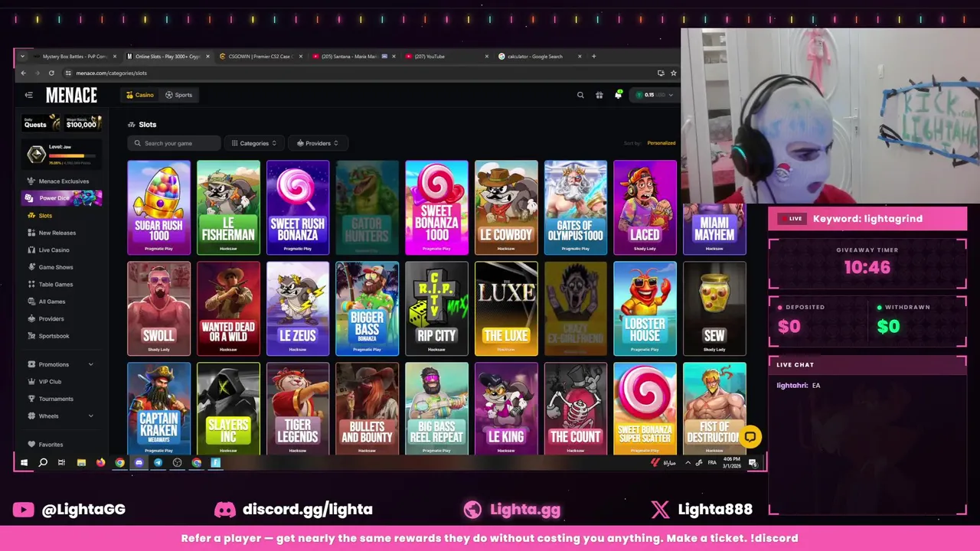
Task: Collapse the Menace sidebar menu icon
Action: pyautogui.click(x=28, y=95)
